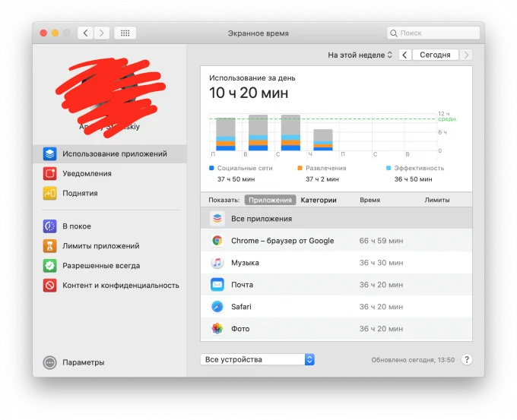
Task: Go forward with the toolbar forward arrow
Action: pos(102,33)
